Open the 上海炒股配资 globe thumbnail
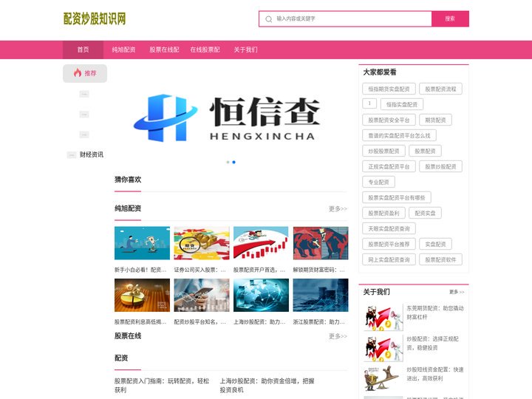 (261, 295)
